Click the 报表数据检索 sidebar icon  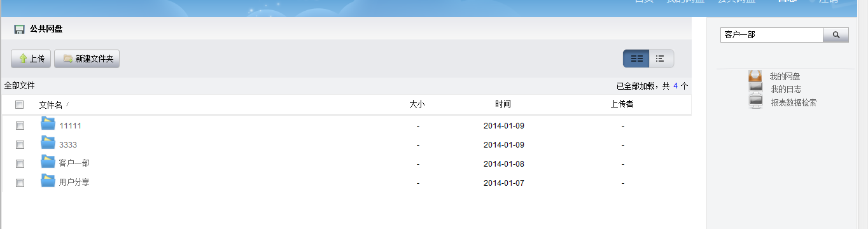(755, 102)
